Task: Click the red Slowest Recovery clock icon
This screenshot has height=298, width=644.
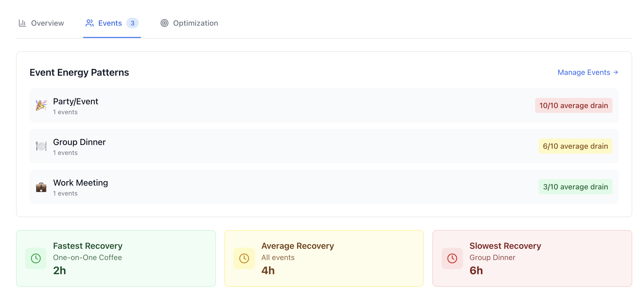Action: coord(452,258)
